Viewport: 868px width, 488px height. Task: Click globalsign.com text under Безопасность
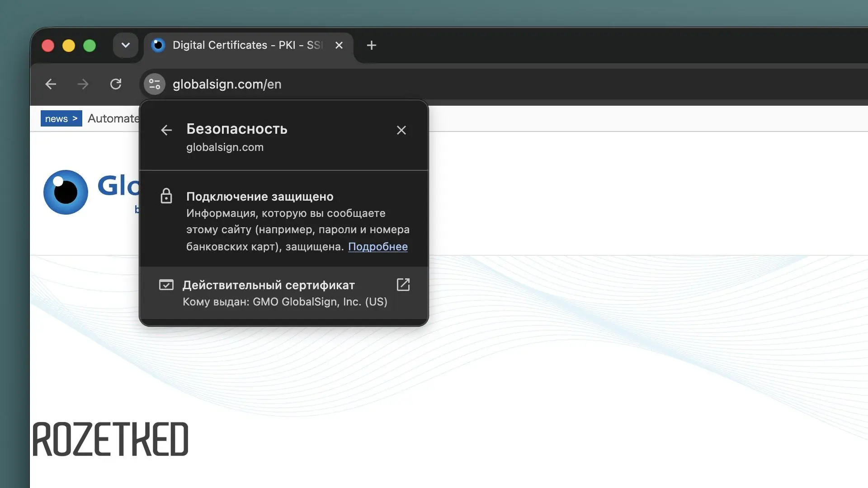pos(225,147)
